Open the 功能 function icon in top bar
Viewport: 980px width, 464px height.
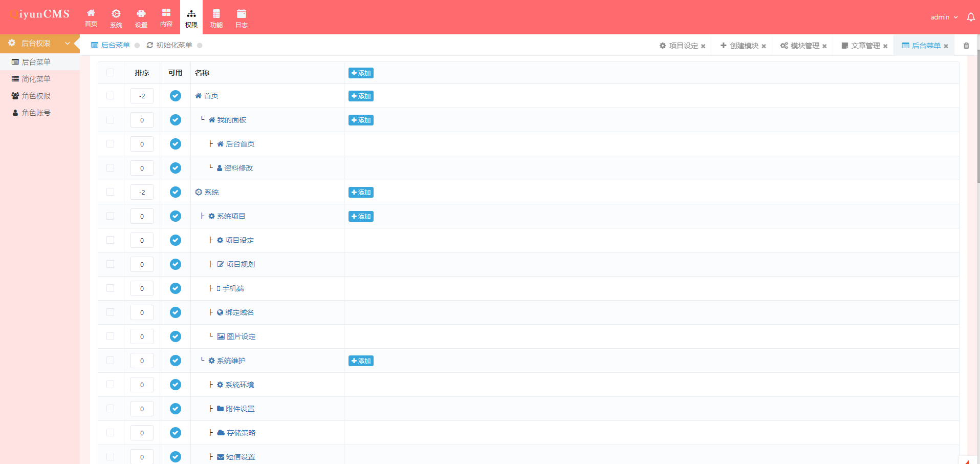coord(216,17)
